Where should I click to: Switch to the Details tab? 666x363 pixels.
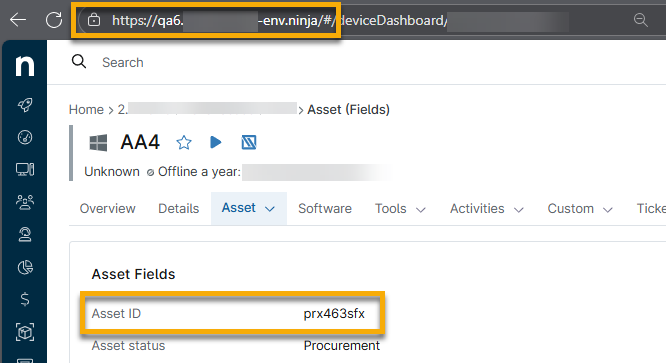tap(178, 208)
